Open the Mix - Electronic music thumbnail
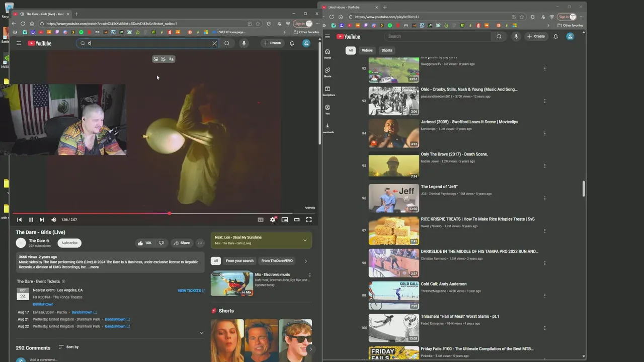This screenshot has height=362, width=644. coord(232,283)
